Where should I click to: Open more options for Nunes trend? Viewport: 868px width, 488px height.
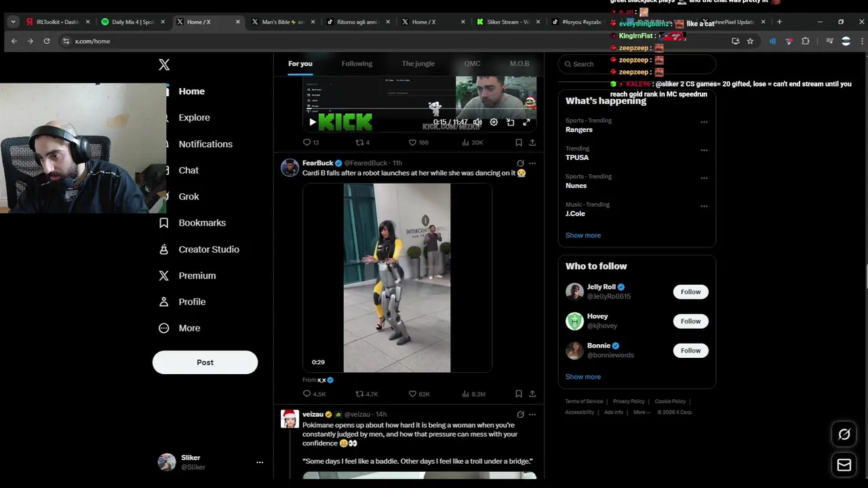(704, 178)
